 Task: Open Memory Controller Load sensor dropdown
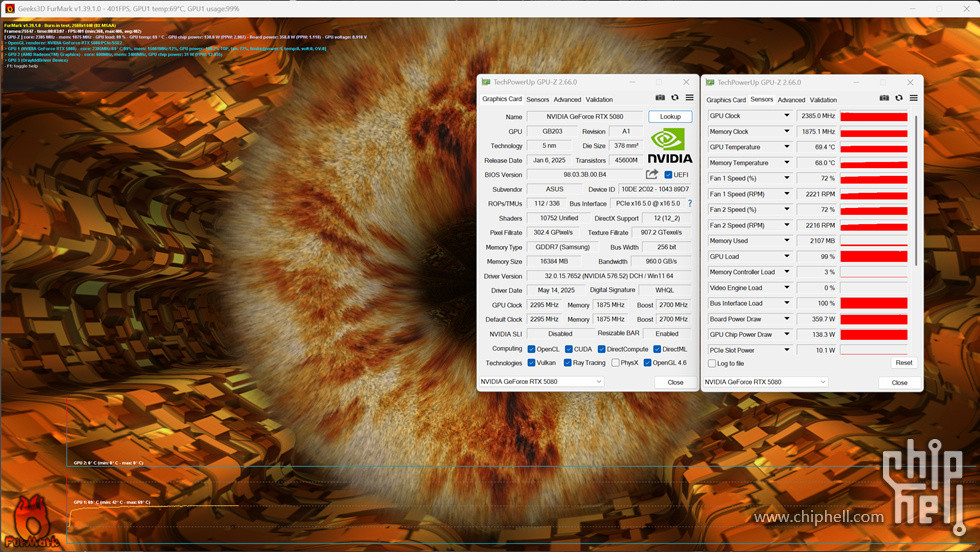[x=787, y=272]
